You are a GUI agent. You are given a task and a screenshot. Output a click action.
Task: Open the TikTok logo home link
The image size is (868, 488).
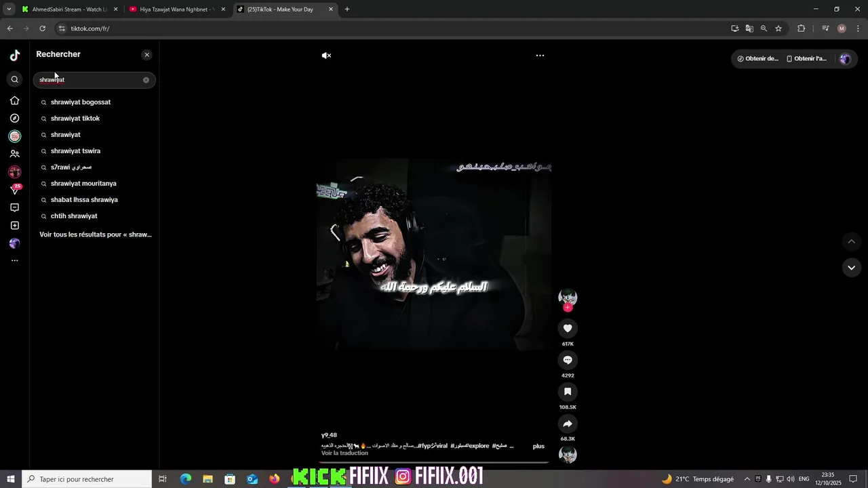pyautogui.click(x=14, y=55)
